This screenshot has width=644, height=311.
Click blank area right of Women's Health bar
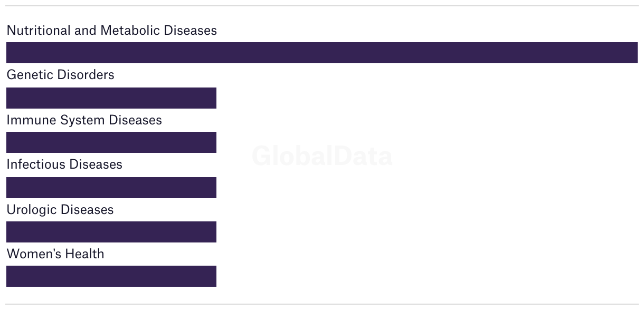(422, 276)
